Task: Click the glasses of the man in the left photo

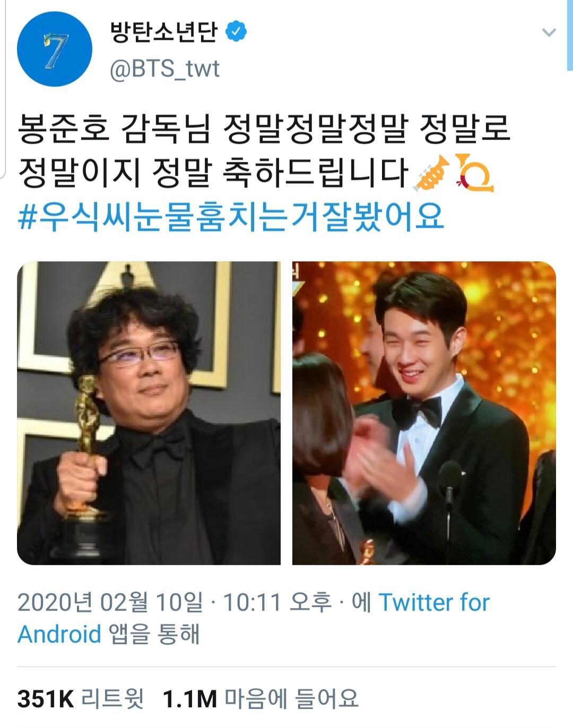Action: click(x=139, y=354)
